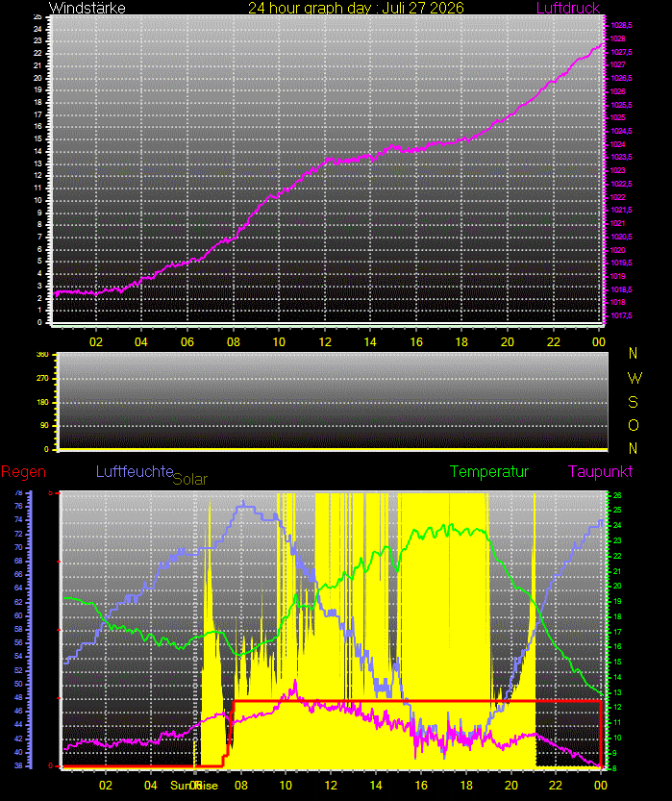Click the S compass direction letter
Screen dimensions: 672x801
634,403
